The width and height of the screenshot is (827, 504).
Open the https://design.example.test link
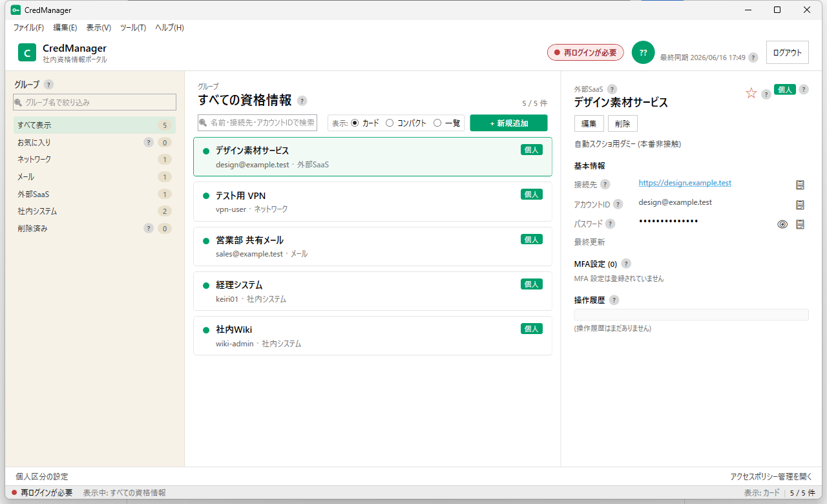[685, 183]
